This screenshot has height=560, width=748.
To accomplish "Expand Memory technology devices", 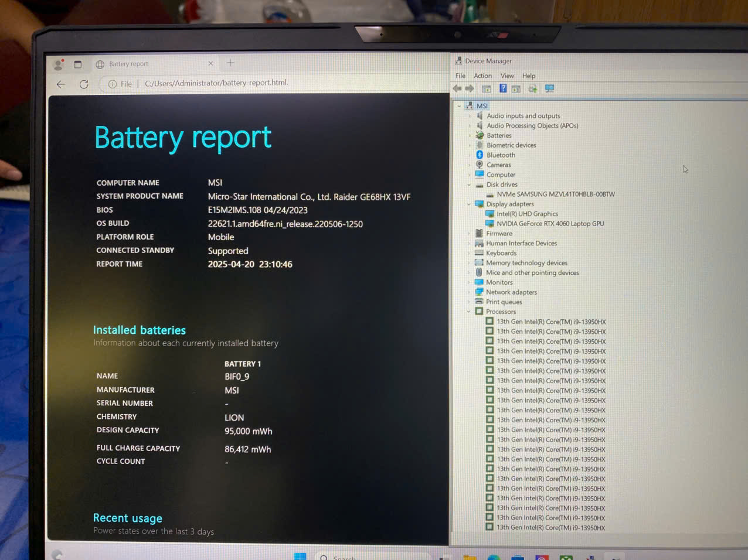I will click(x=469, y=263).
